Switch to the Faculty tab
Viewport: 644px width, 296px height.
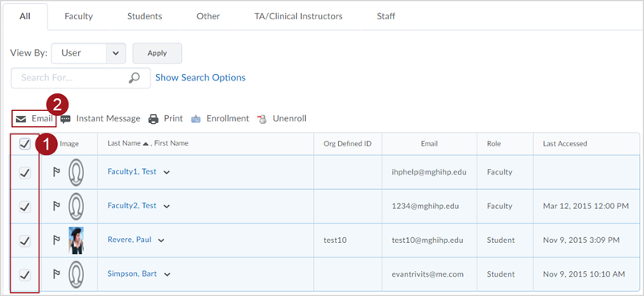click(78, 16)
